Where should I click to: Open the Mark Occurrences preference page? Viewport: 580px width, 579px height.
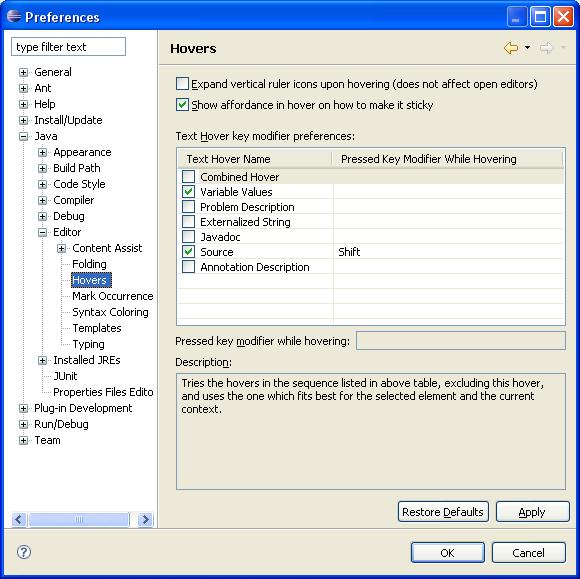pos(112,296)
